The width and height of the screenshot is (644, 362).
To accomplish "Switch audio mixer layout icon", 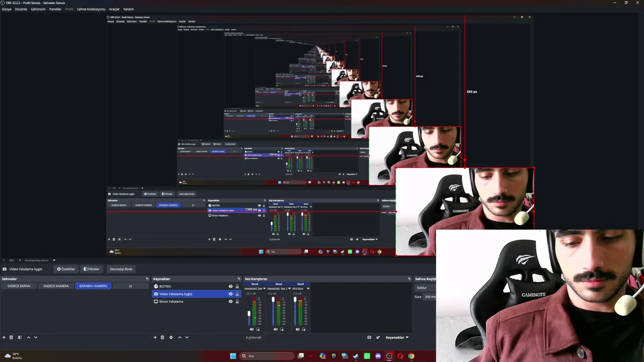I will pos(369,337).
